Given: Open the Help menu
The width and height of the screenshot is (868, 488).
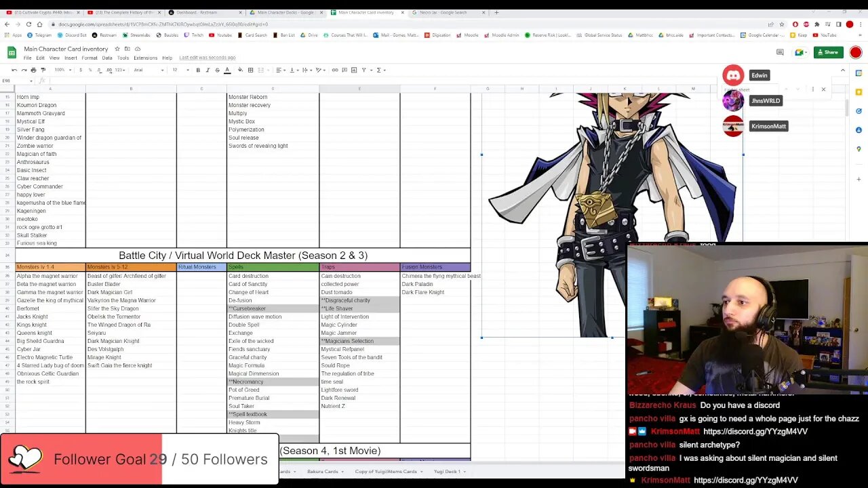Looking at the screenshot, I should coord(167,58).
